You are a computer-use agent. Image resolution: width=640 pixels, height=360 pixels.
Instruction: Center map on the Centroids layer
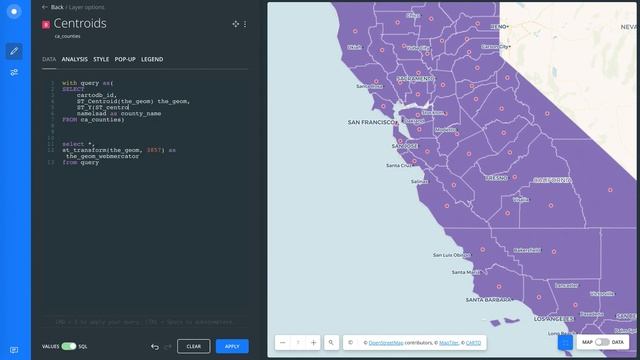[236, 24]
